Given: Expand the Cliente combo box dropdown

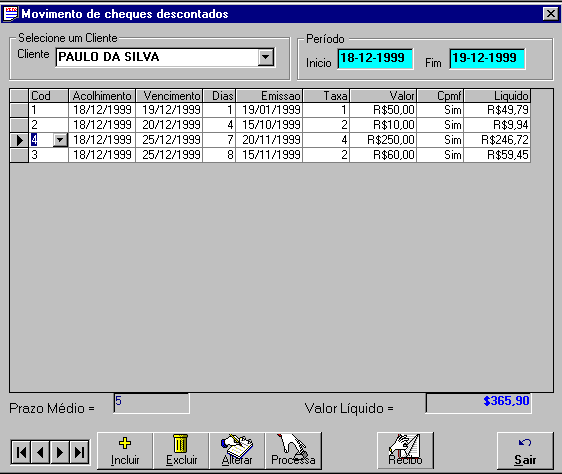Looking at the screenshot, I should 266,57.
